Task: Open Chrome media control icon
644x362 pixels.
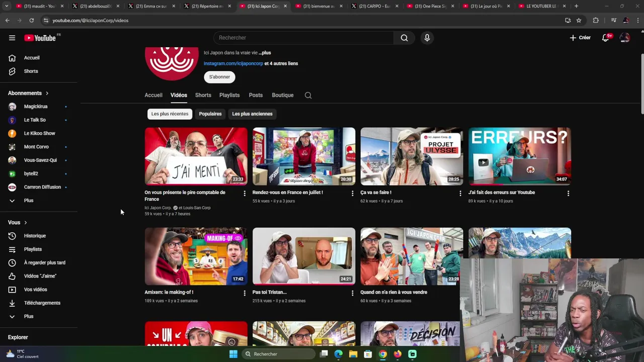Action: tap(613, 20)
